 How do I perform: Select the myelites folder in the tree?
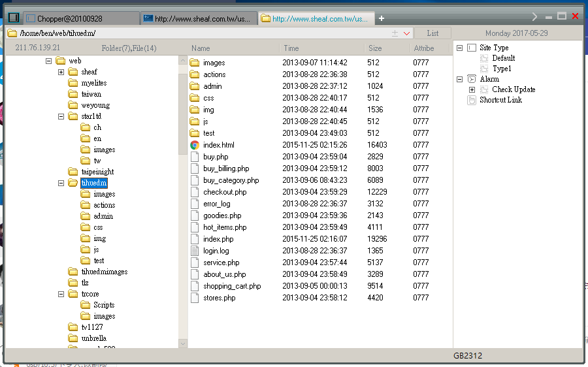click(93, 83)
